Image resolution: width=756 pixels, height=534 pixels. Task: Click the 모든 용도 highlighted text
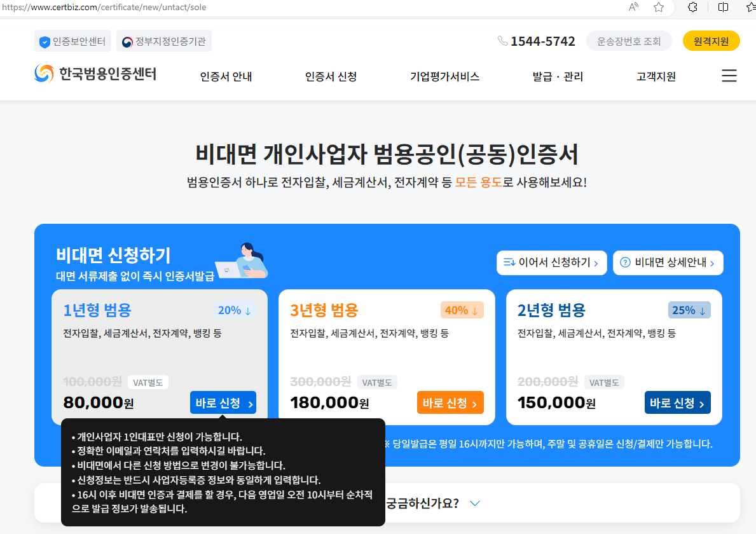coord(479,182)
